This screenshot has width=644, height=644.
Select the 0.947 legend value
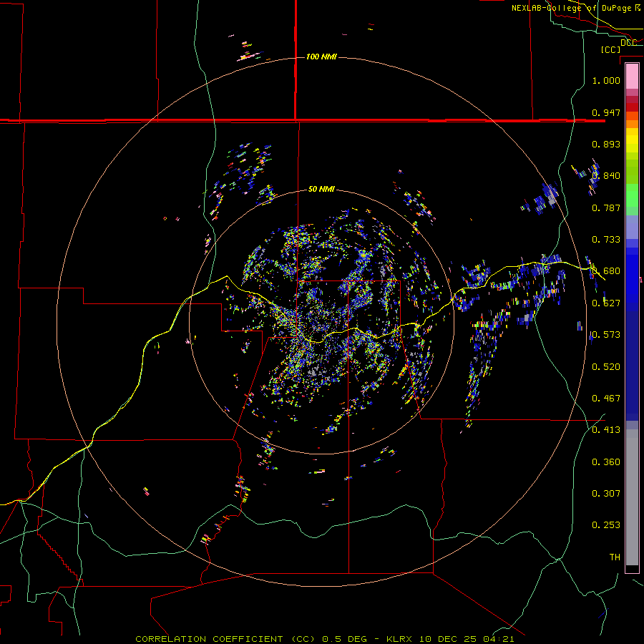(x=606, y=112)
